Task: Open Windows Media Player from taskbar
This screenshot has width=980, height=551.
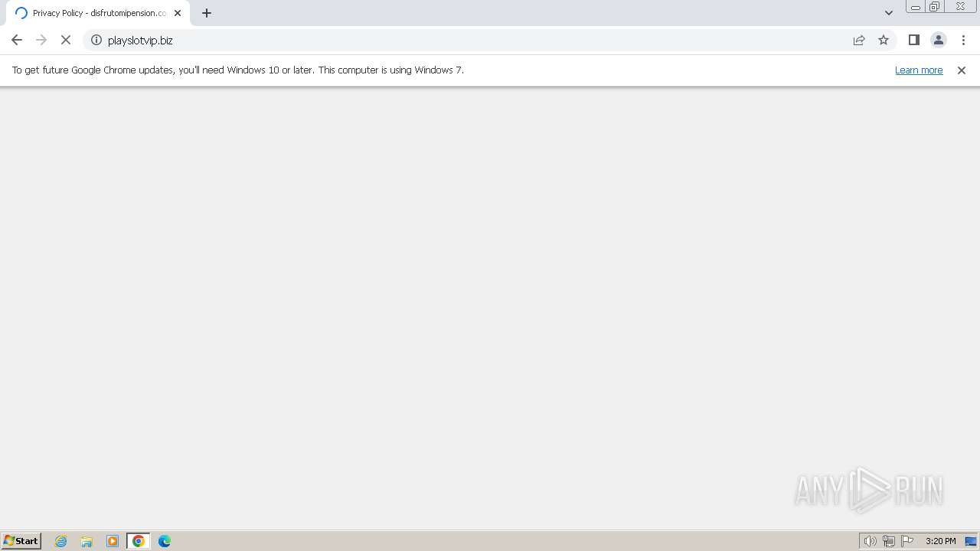Action: [x=113, y=541]
